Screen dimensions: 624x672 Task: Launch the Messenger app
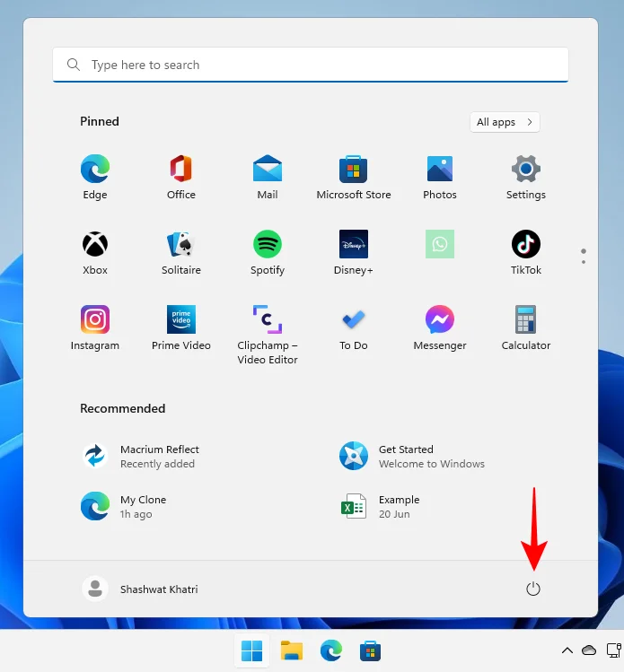pos(440,327)
